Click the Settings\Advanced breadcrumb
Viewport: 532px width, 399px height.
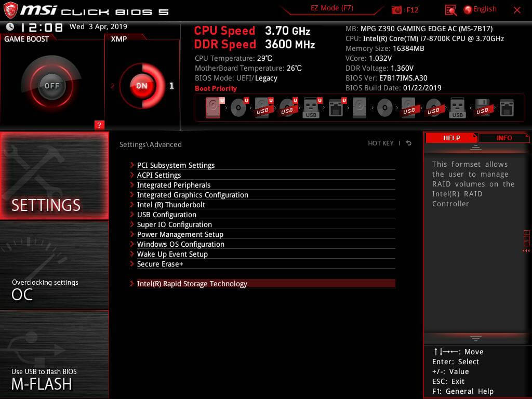pyautogui.click(x=150, y=144)
